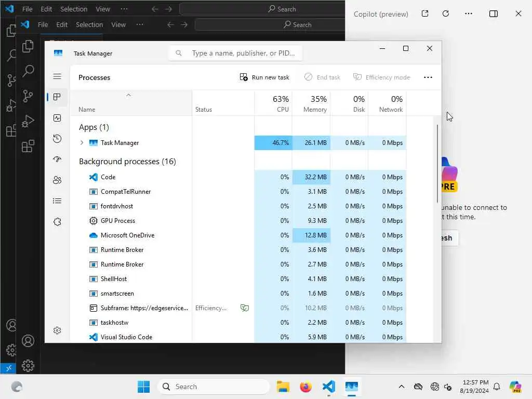The height and width of the screenshot is (399, 532).
Task: Open Source Control in VS Code activity bar
Action: (x=28, y=96)
